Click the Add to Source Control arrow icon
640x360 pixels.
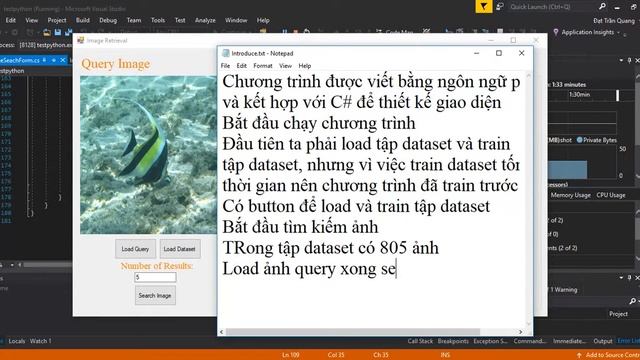coord(579,355)
